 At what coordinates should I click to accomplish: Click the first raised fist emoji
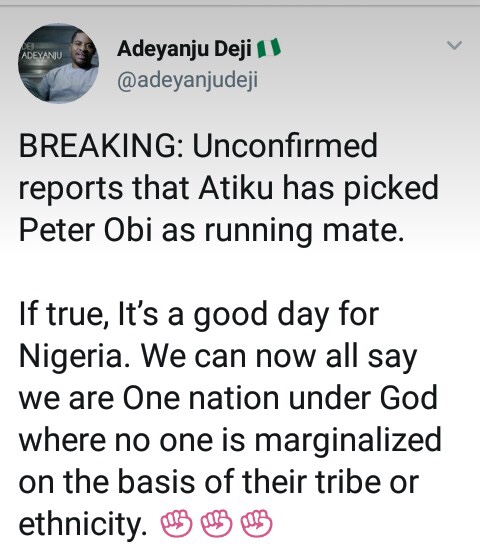(x=177, y=523)
